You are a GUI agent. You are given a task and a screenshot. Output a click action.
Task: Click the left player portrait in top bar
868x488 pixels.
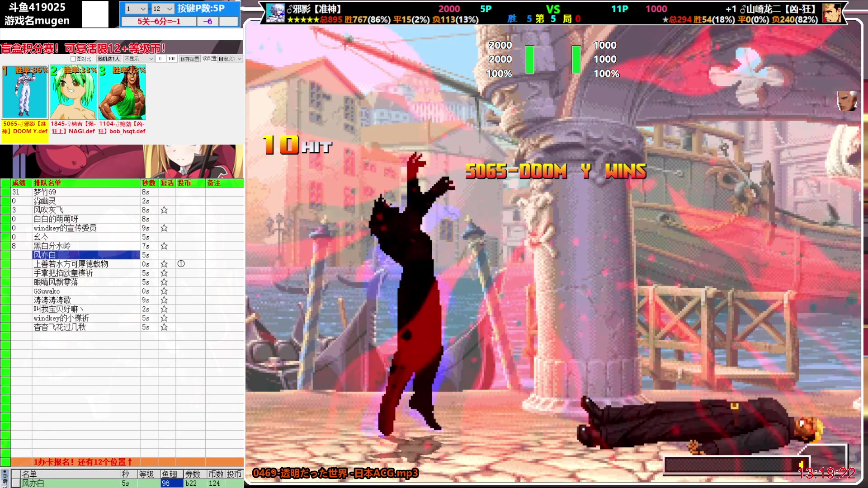pyautogui.click(x=275, y=13)
